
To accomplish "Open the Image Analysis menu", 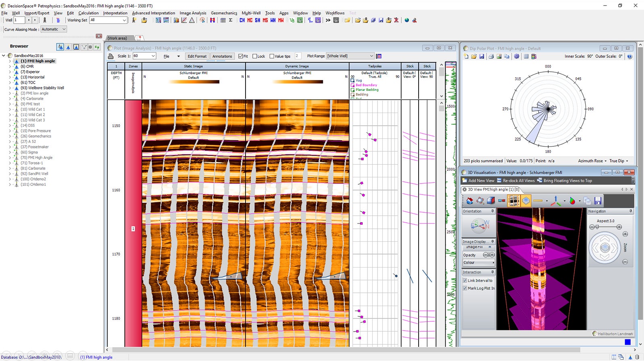I will click(193, 13).
